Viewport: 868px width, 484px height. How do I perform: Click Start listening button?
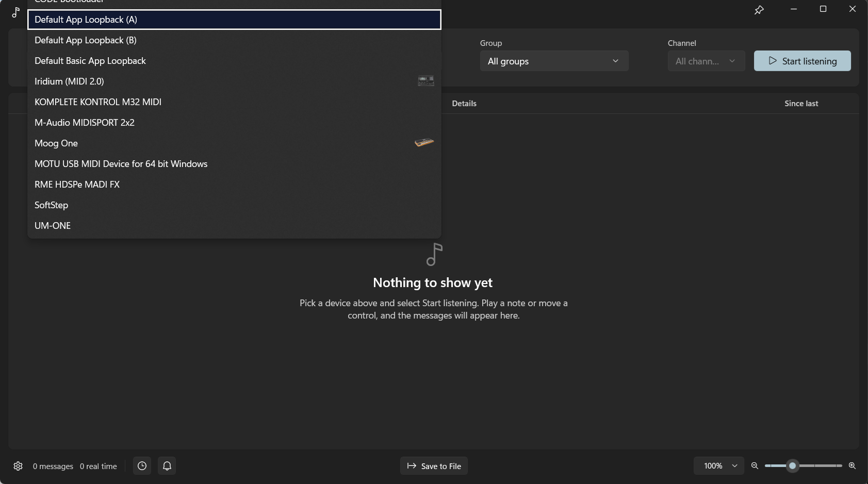[802, 61]
